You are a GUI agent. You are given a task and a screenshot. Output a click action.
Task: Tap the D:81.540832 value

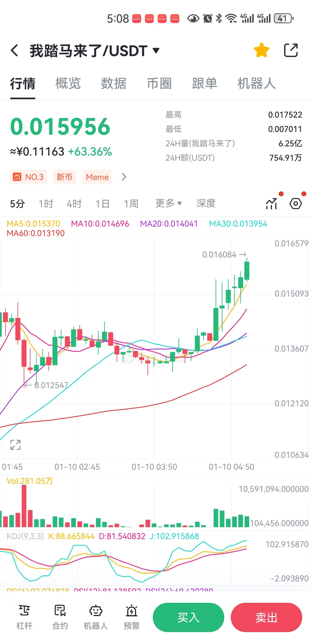(x=122, y=536)
